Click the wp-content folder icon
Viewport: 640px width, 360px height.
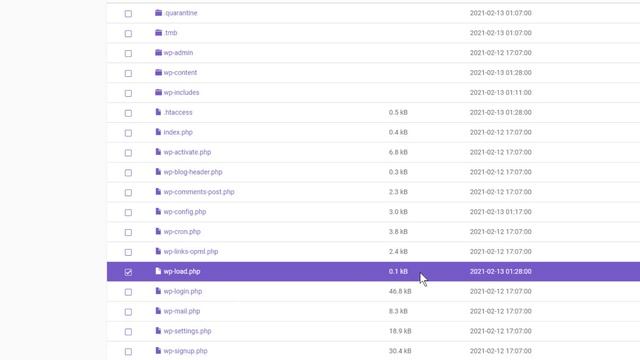pyautogui.click(x=158, y=72)
